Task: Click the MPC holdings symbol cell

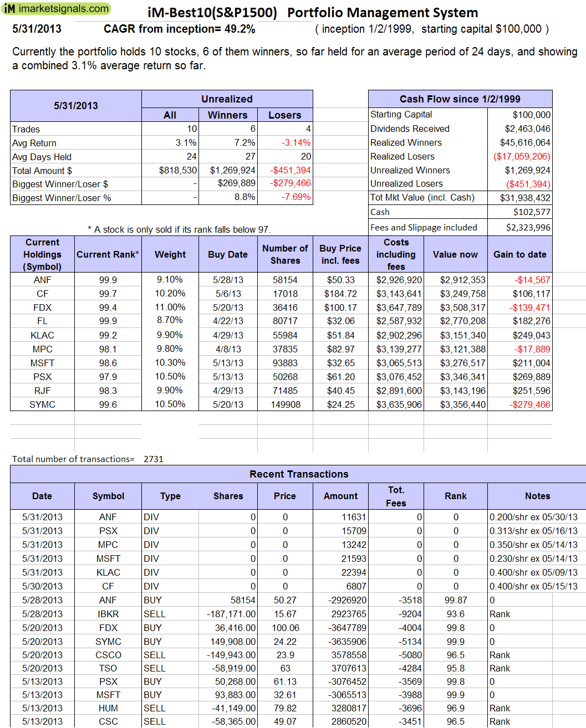Action: click(x=43, y=349)
